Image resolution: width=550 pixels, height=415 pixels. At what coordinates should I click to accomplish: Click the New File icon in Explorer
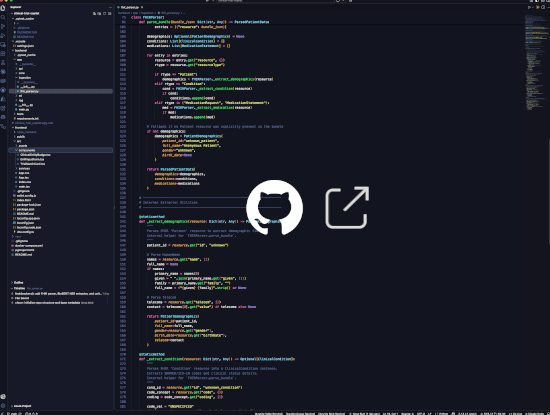pos(94,13)
